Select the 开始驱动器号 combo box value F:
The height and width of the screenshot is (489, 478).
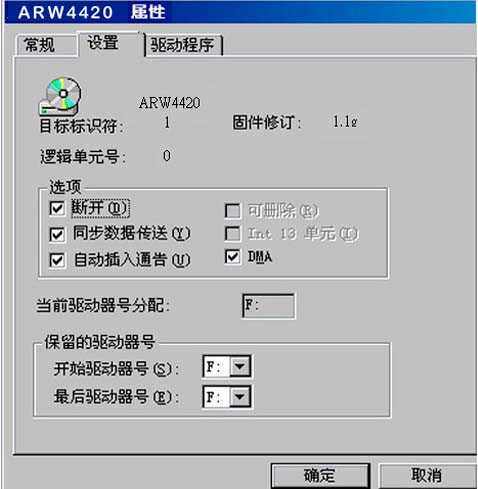(216, 366)
